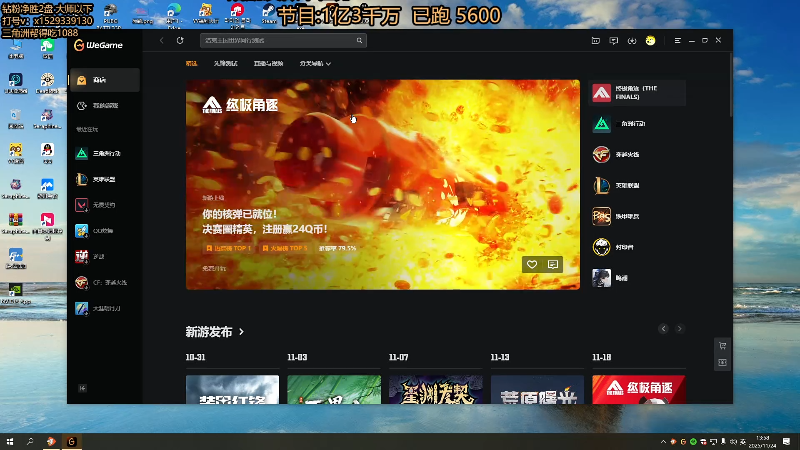Switch to the highlighted first store tab
This screenshot has width=800, height=450.
click(x=191, y=63)
